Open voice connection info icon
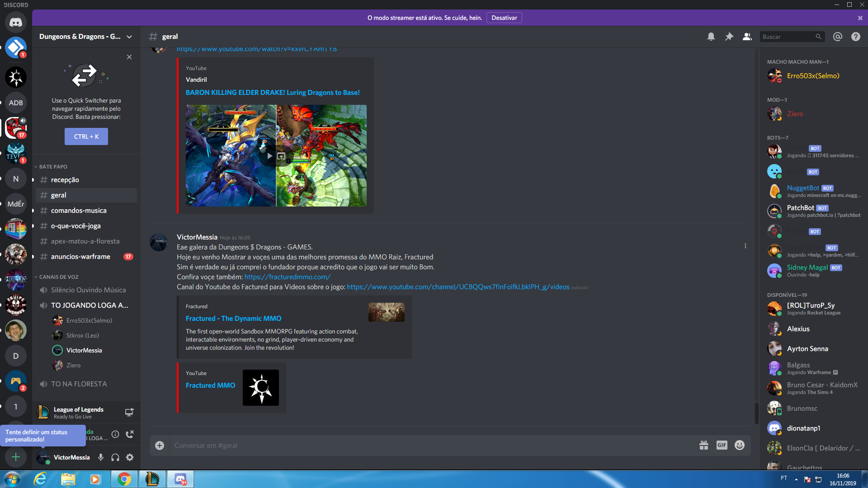 [115, 434]
